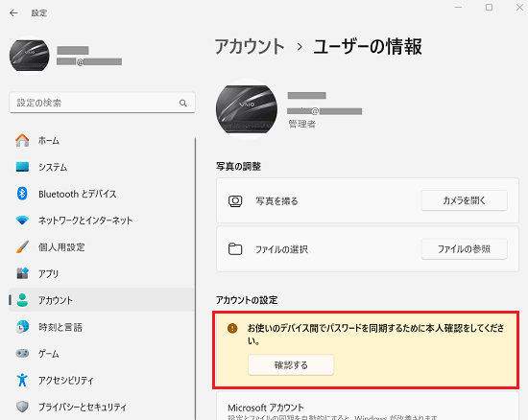This screenshot has width=528, height=420.
Task: Maximize the 設定 window
Action: click(489, 7)
